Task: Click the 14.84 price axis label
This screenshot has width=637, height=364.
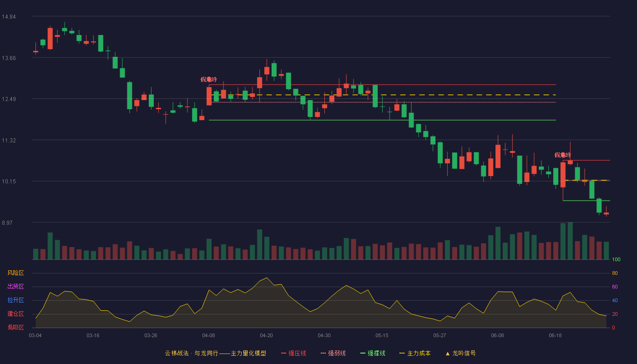Action: 9,17
